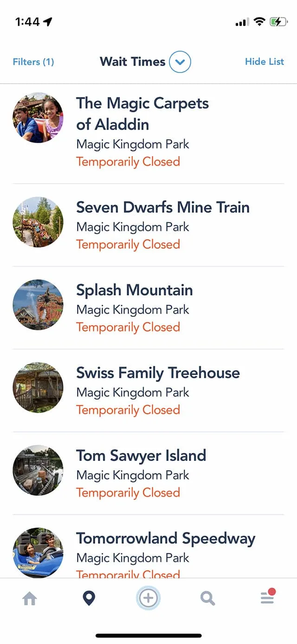
Task: Select The Magic Carpets of Aladdin
Action: (x=148, y=132)
